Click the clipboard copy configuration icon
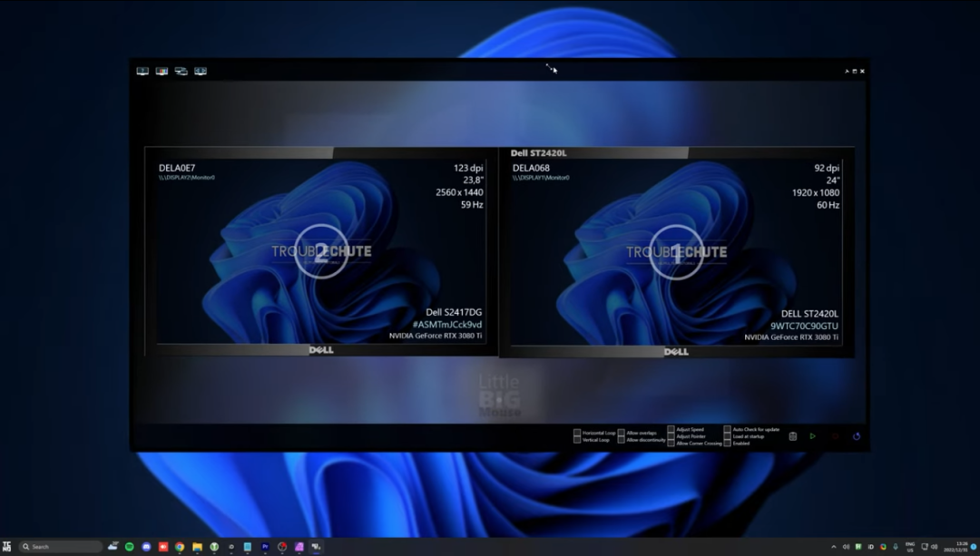This screenshot has width=980, height=556. click(x=792, y=436)
